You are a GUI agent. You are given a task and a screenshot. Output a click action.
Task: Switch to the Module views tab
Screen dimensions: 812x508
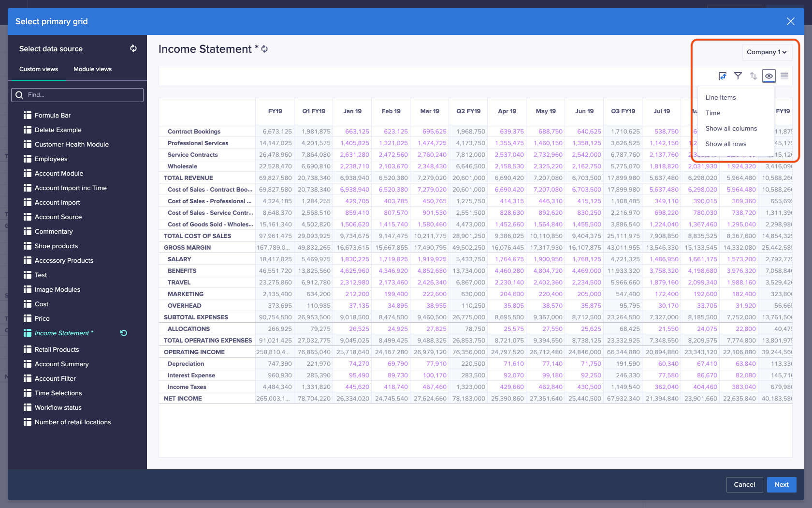(x=92, y=69)
